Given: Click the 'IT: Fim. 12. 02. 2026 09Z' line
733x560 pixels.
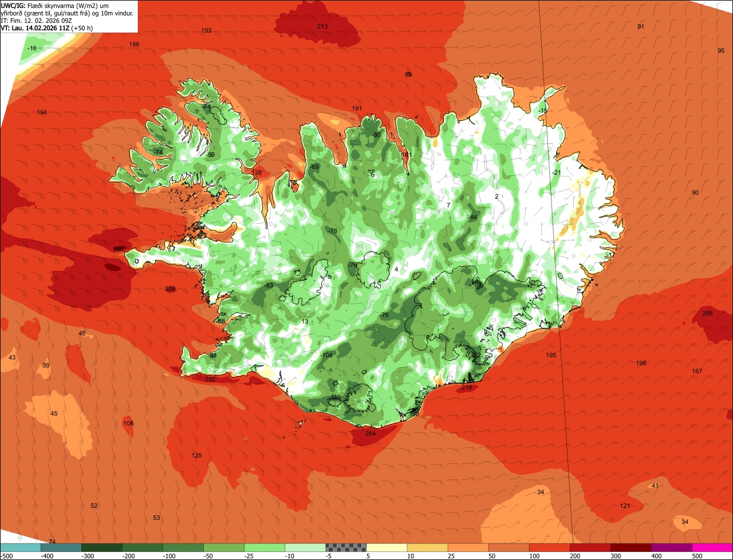Looking at the screenshot, I should (37, 20).
